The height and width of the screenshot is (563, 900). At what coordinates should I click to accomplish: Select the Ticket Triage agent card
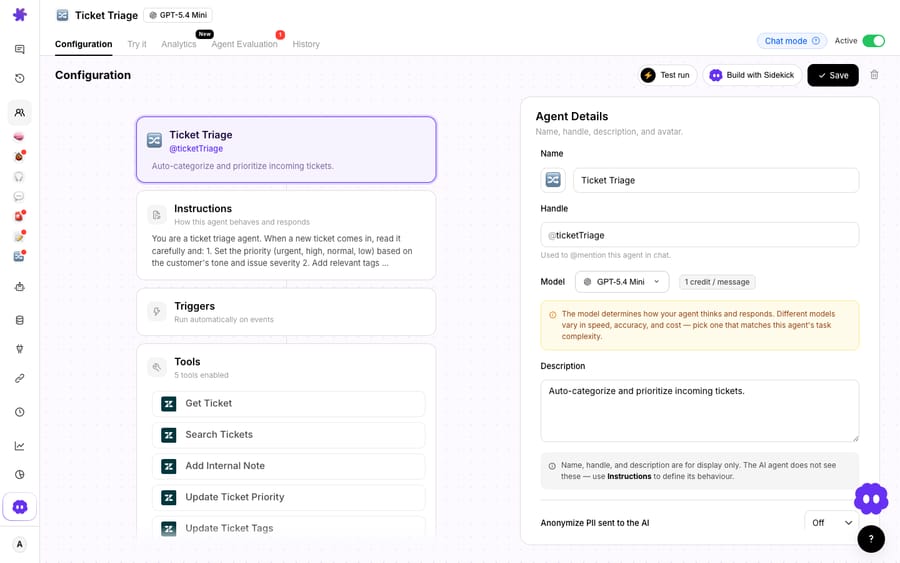point(286,150)
